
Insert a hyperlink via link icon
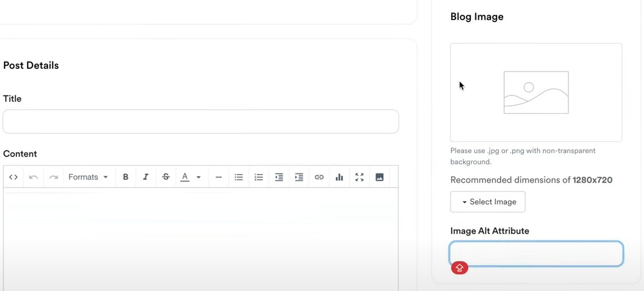[319, 177]
